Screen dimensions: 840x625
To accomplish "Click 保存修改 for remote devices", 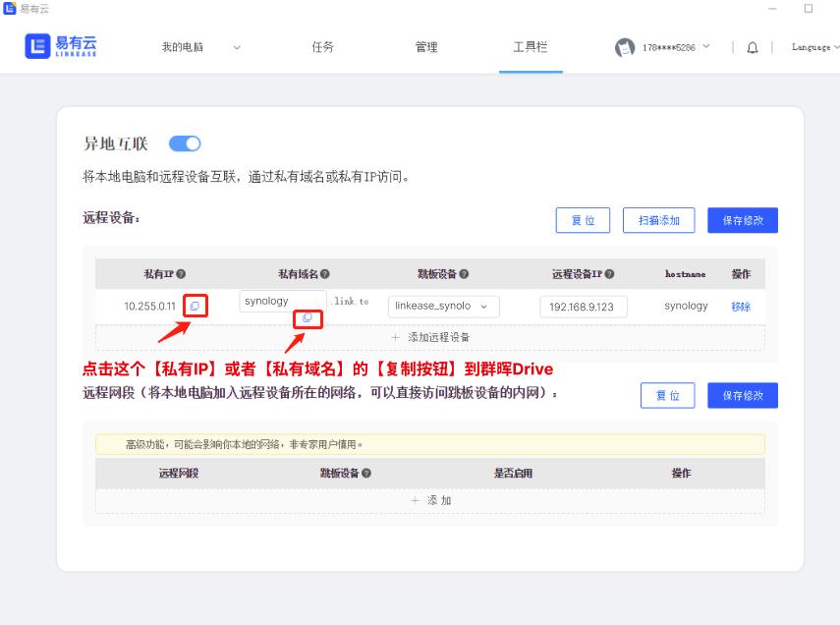I will pyautogui.click(x=742, y=220).
